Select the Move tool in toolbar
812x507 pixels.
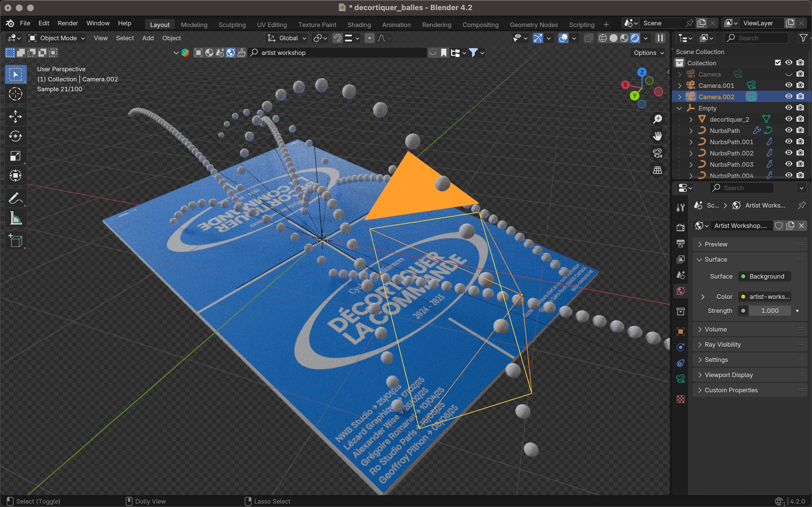pos(16,116)
